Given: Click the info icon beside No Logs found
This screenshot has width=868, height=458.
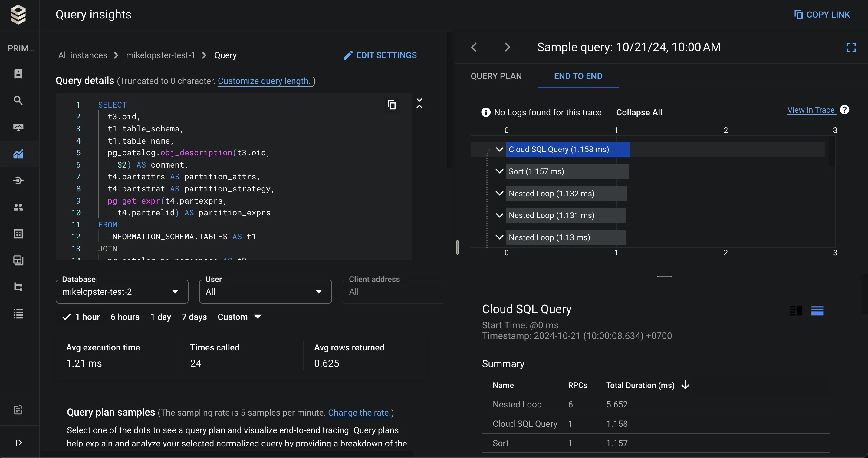Looking at the screenshot, I should [x=485, y=112].
